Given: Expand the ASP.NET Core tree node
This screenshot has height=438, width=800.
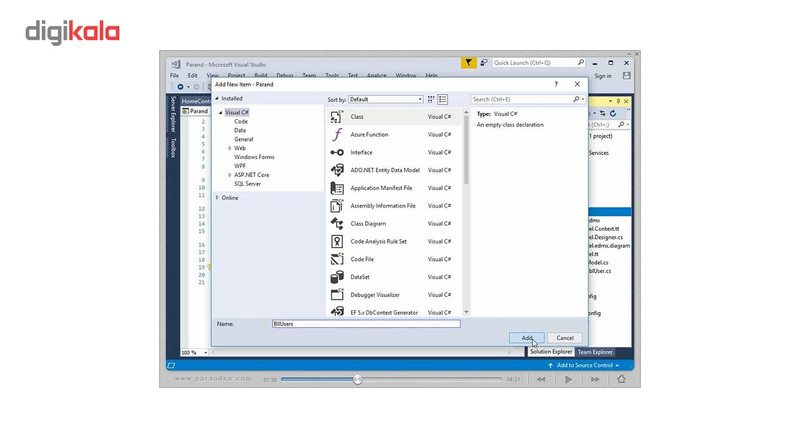Looking at the screenshot, I should [230, 175].
